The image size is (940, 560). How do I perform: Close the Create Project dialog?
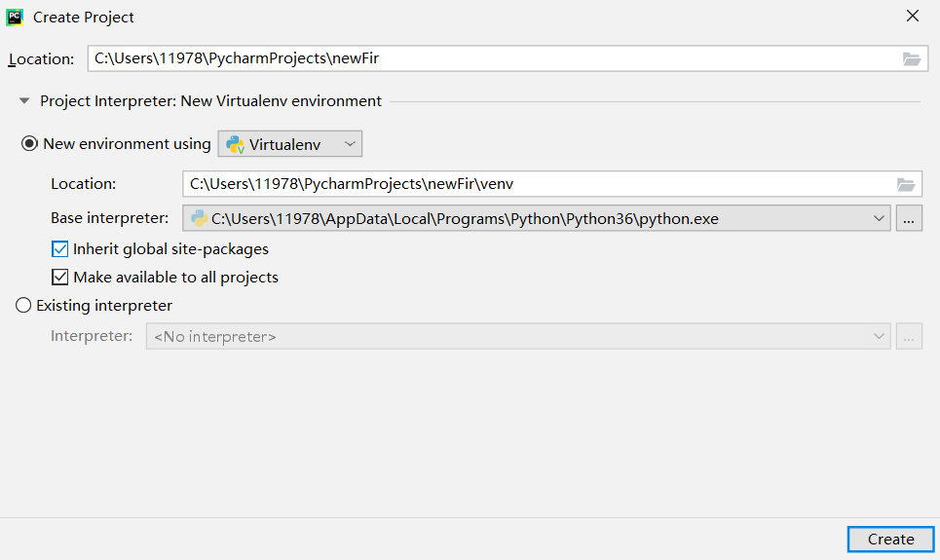[x=913, y=17]
